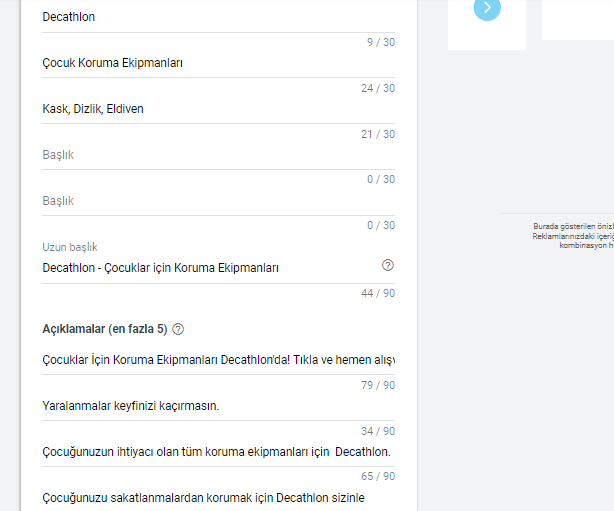
Task: Open help icon beside the long headline field
Action: 388,265
